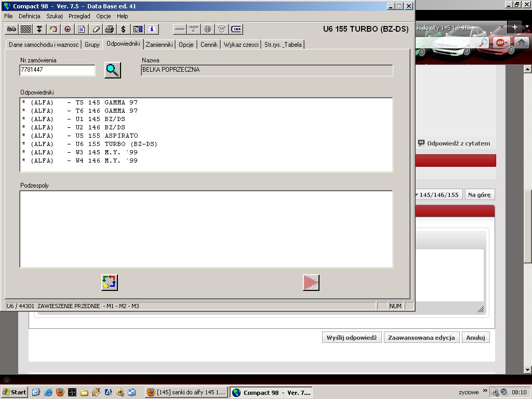Switch to [145] sanki do alfy taskbar item
This screenshot has height=399, width=532.
coord(187,392)
